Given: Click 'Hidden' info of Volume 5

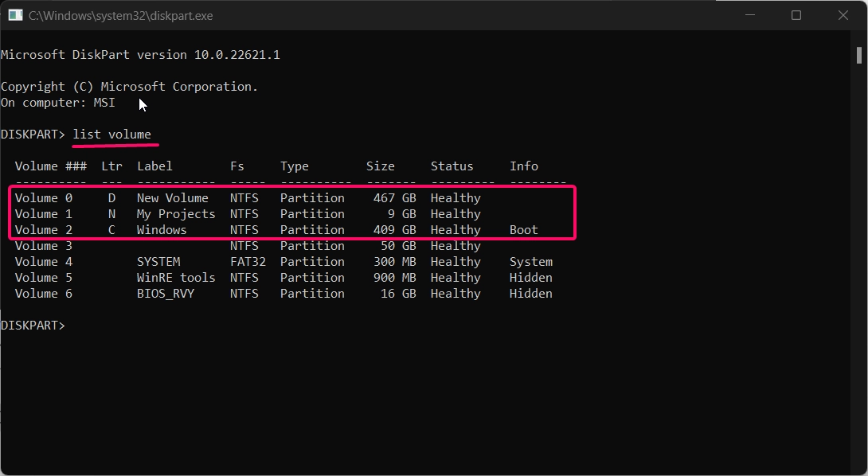Looking at the screenshot, I should point(531,278).
